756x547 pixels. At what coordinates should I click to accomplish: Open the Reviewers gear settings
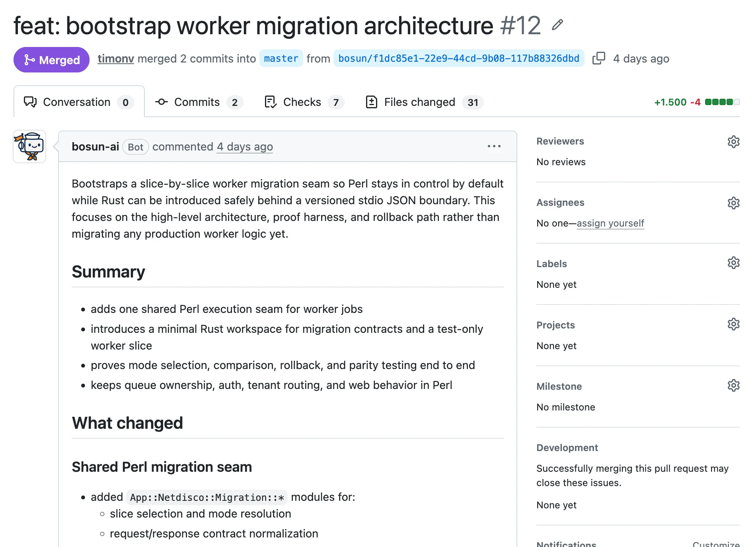click(733, 141)
